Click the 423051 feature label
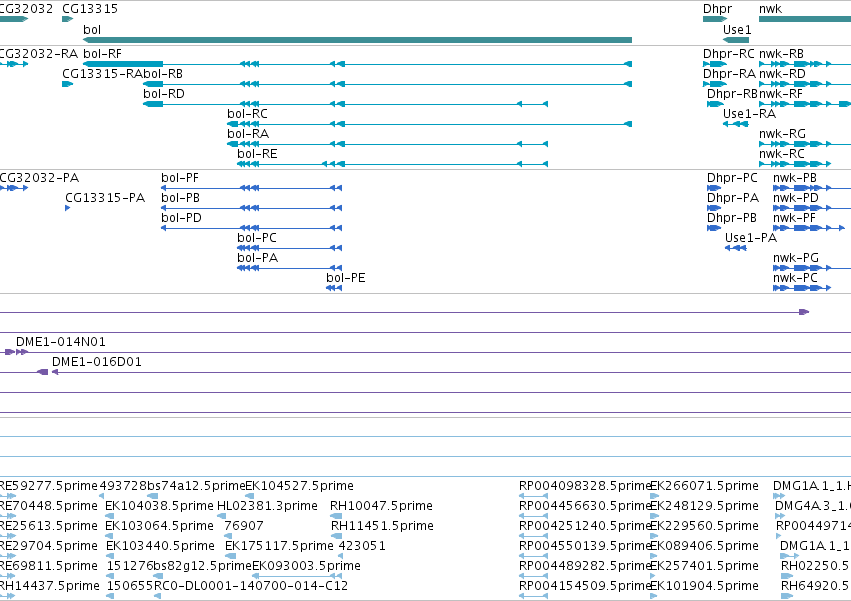The image size is (851, 601). pos(362,546)
